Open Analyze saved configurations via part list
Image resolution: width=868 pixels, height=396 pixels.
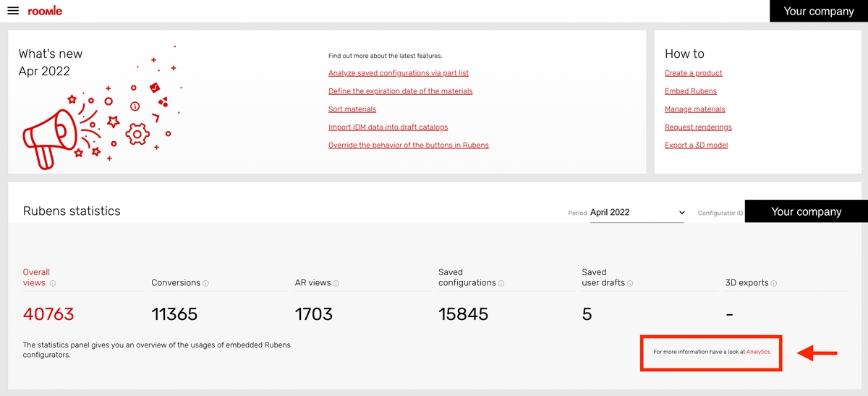[x=399, y=73]
